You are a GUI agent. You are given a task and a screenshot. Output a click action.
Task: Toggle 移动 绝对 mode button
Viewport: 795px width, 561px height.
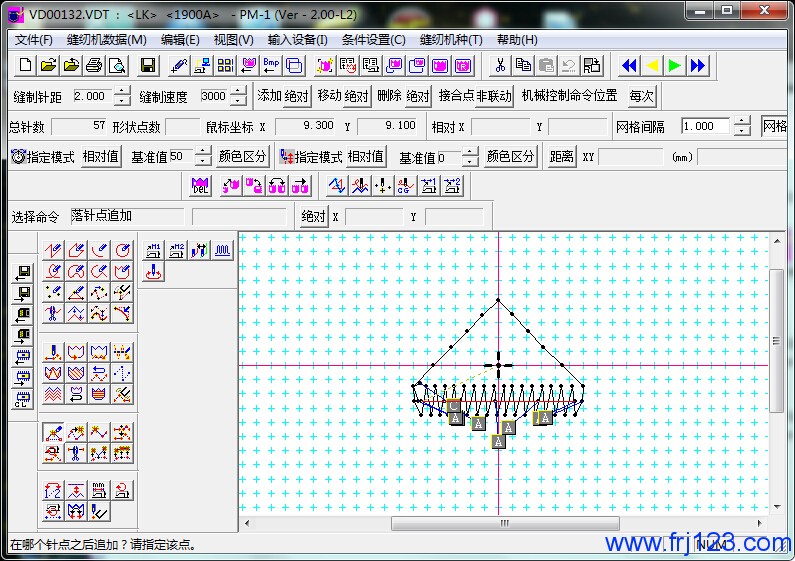pyautogui.click(x=343, y=96)
